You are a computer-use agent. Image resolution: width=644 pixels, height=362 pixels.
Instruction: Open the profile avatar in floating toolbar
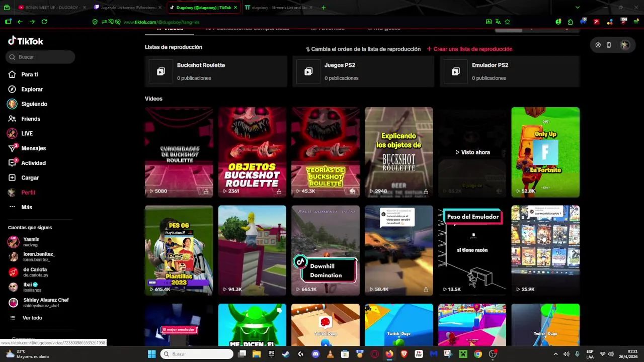(x=625, y=45)
